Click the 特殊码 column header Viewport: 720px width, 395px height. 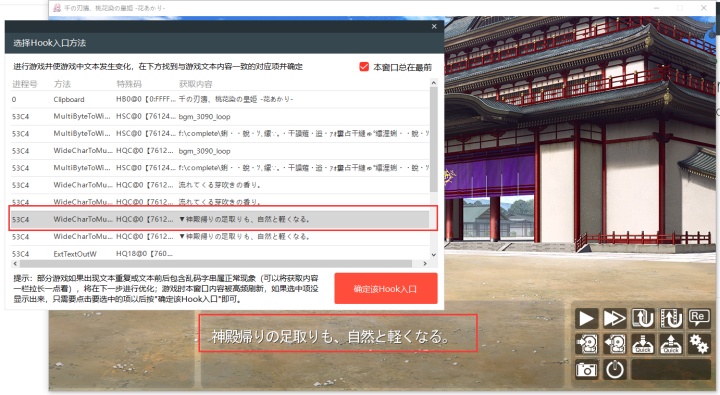(x=129, y=84)
